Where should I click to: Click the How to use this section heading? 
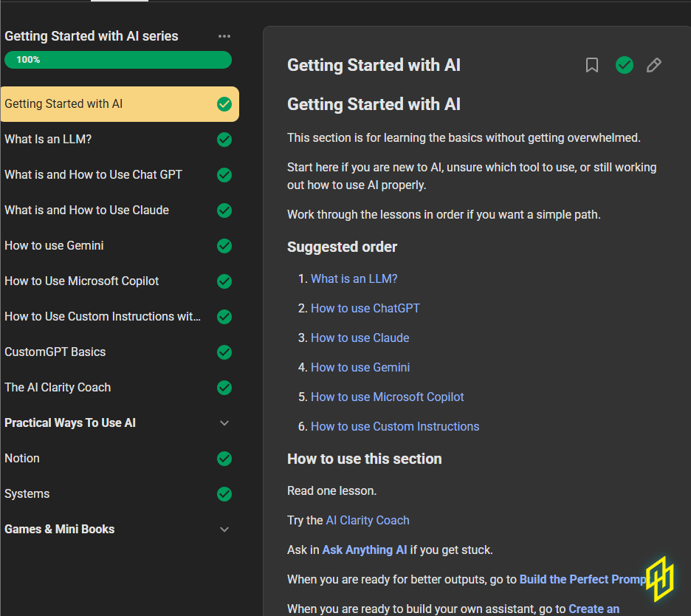pos(365,459)
